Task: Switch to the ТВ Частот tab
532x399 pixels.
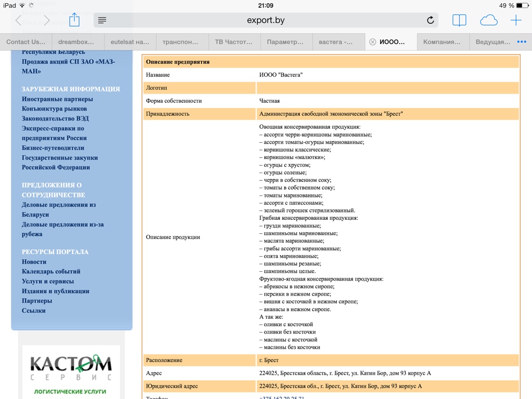Action: click(x=234, y=42)
